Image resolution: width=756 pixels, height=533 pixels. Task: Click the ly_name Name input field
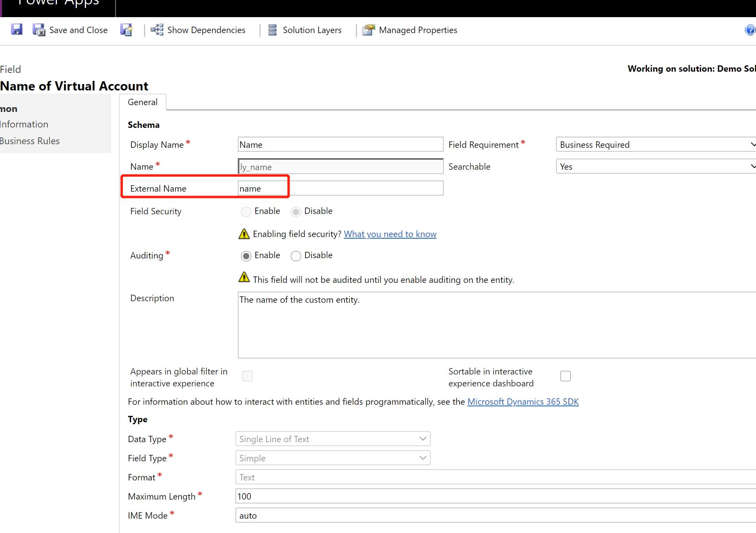click(341, 166)
